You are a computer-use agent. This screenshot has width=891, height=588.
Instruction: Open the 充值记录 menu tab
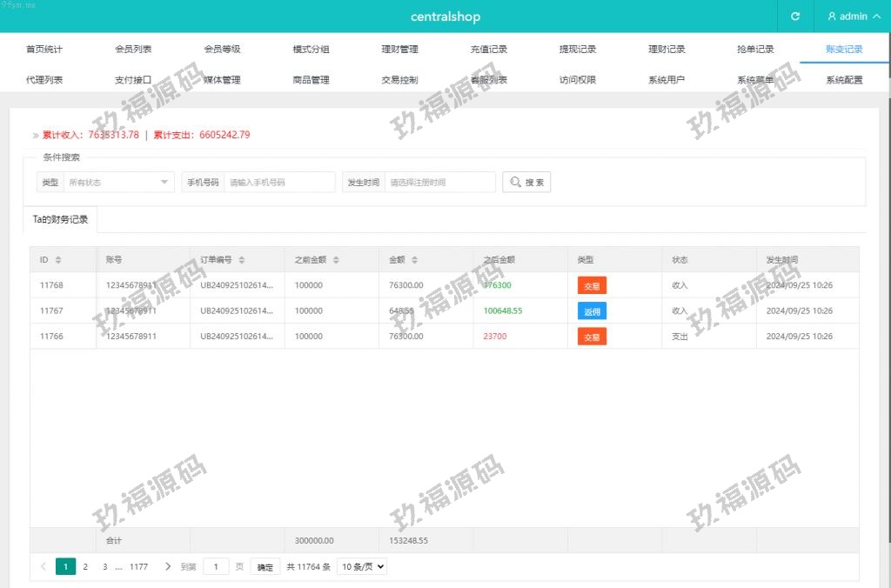pos(488,50)
